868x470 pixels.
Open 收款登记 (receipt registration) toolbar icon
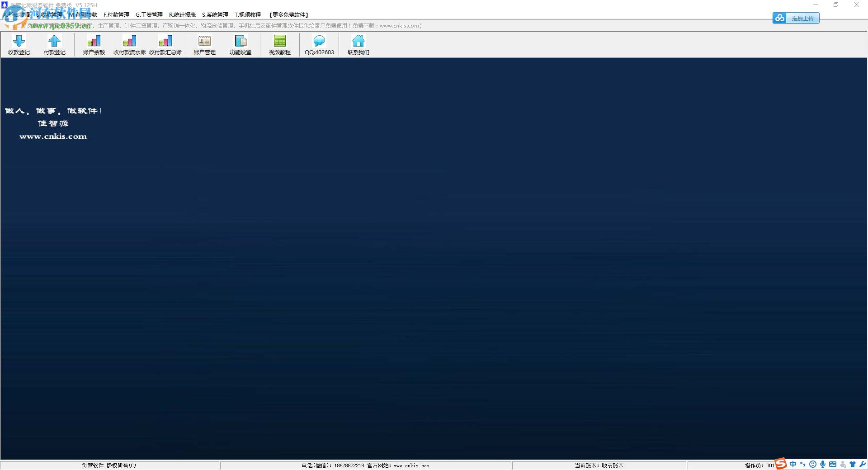[19, 45]
